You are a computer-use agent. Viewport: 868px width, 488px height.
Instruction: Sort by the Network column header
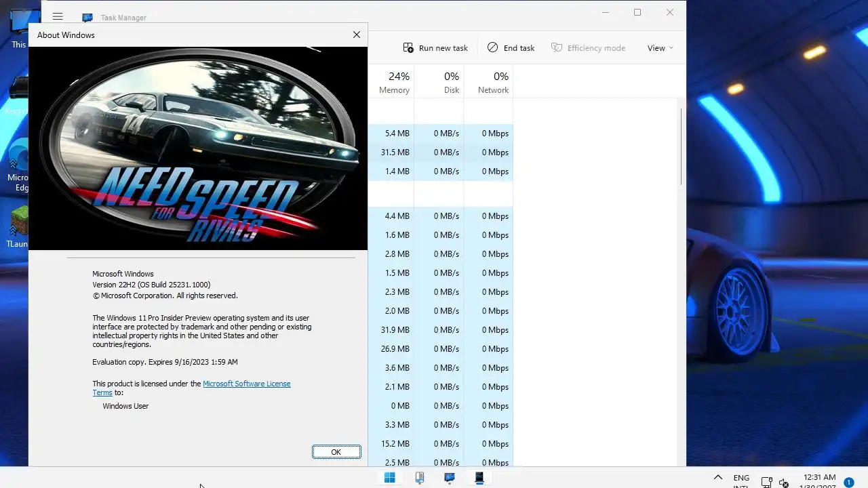[x=488, y=82]
